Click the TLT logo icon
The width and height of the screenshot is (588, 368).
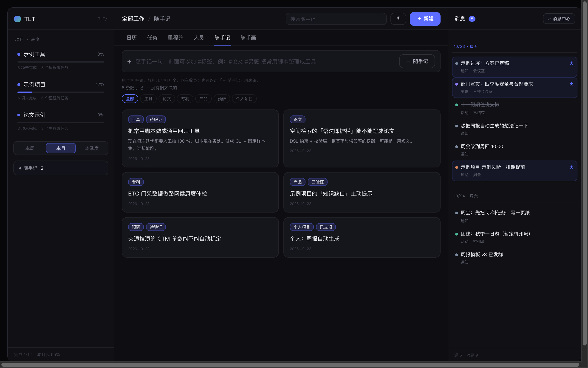coord(17,19)
